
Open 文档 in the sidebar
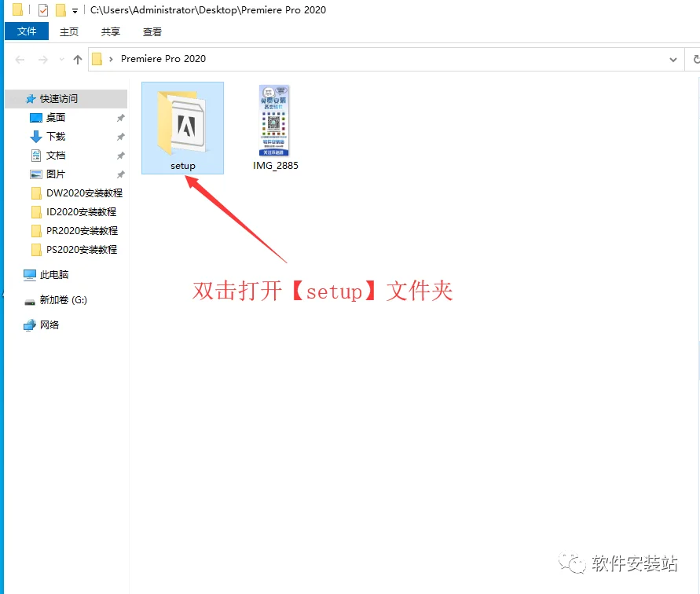point(55,156)
